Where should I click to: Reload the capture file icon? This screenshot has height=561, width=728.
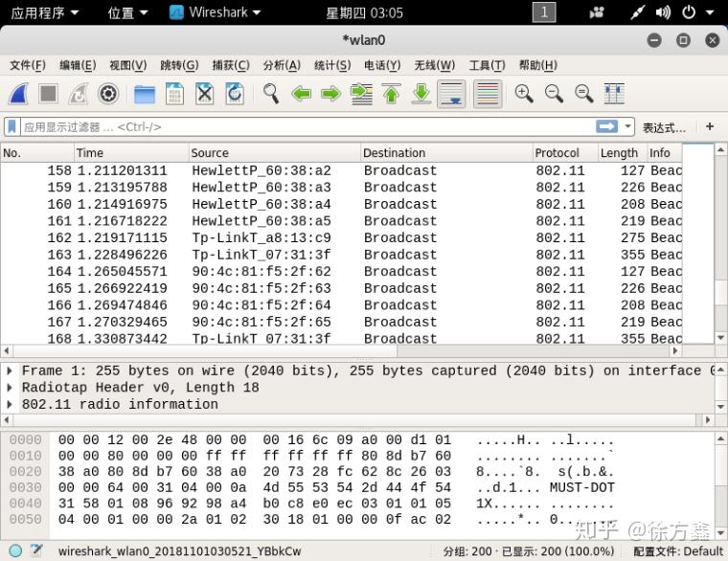pos(235,94)
